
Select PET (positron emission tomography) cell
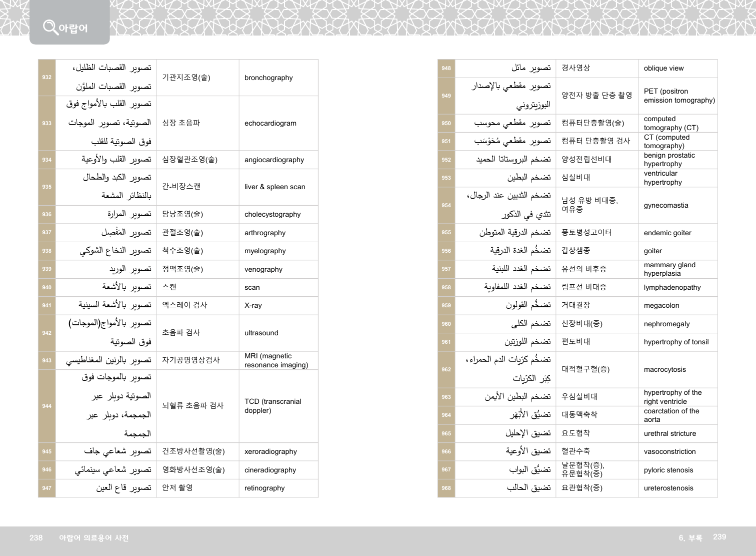click(x=679, y=96)
